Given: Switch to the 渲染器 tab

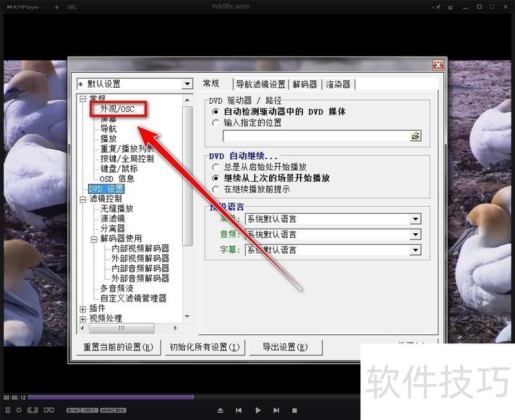Looking at the screenshot, I should click(x=336, y=83).
